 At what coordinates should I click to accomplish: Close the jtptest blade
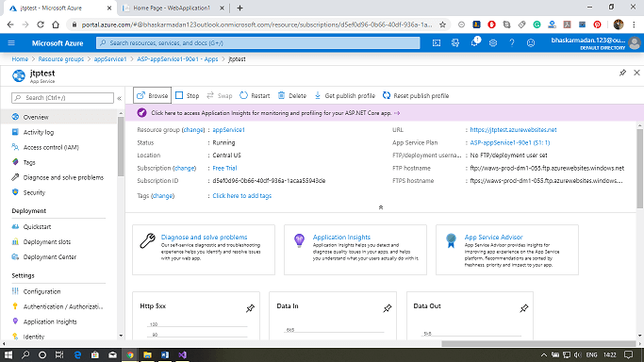point(636,73)
